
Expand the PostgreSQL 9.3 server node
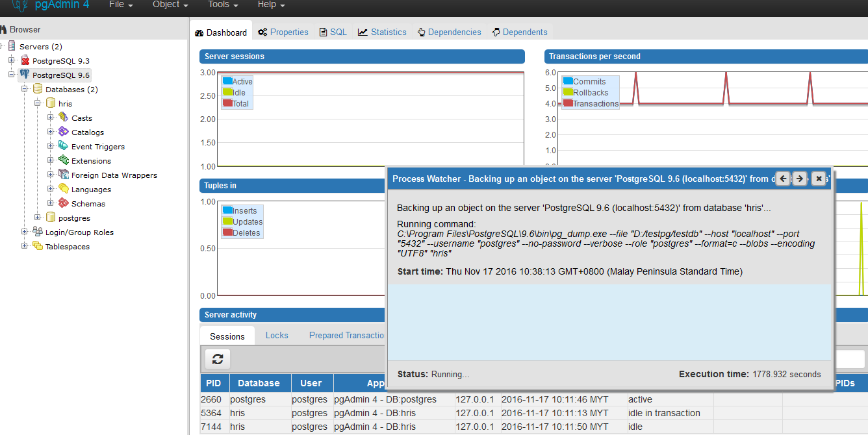(x=11, y=60)
